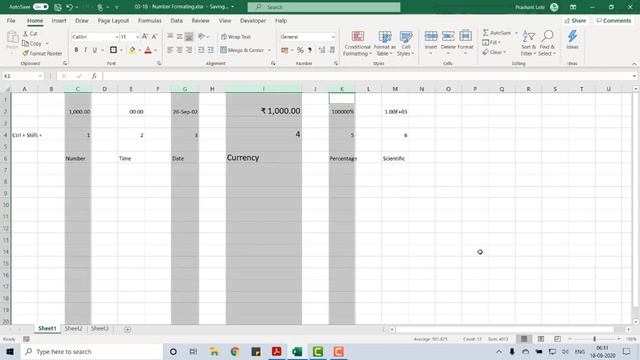Click the Windows Start button
Image resolution: width=640 pixels, height=360 pixels.
10,351
